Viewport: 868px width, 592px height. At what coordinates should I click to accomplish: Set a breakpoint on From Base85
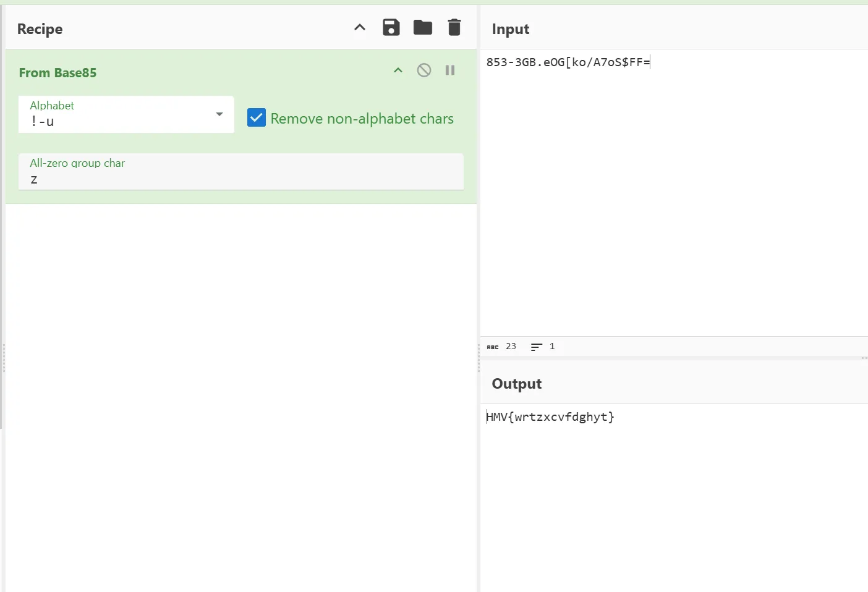[450, 70]
